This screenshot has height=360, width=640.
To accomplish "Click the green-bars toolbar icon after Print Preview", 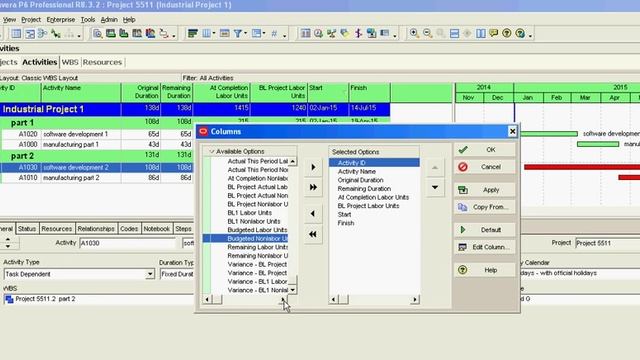I will pyautogui.click(x=111, y=33).
